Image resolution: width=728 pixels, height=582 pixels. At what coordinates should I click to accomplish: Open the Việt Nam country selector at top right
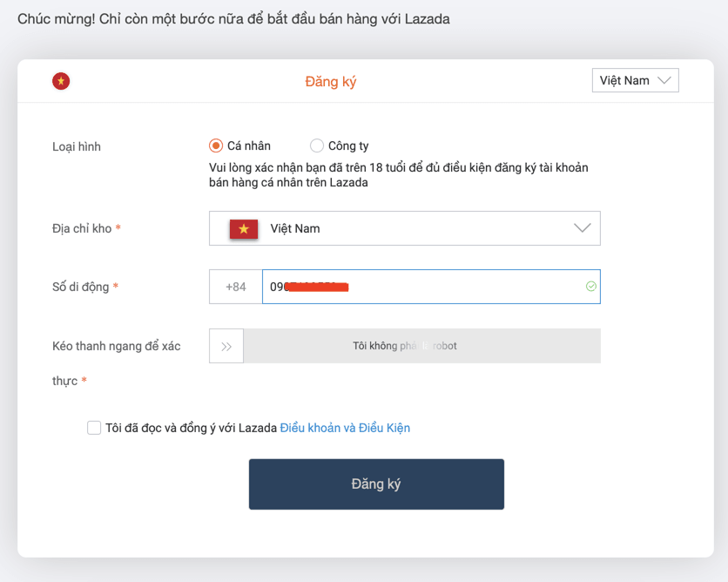(x=635, y=80)
